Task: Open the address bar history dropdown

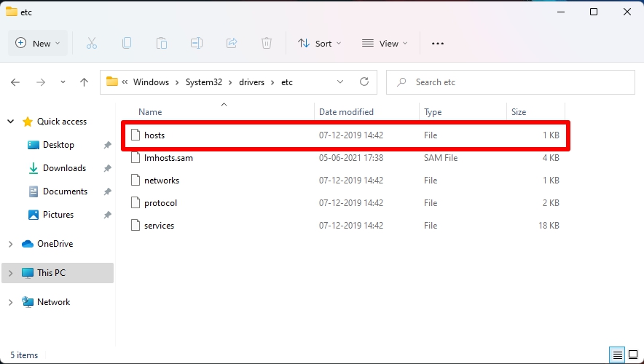Action: (x=340, y=82)
